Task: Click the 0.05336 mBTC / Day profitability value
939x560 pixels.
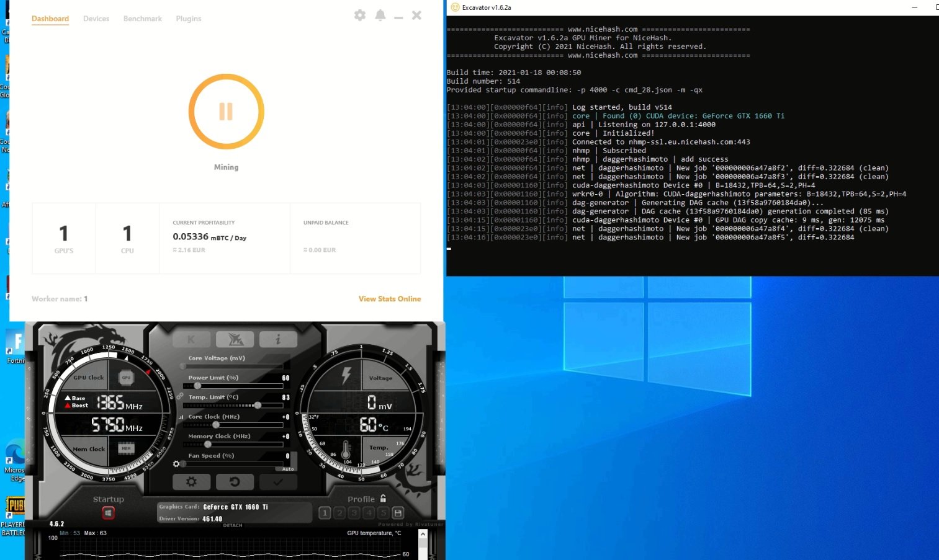Action: [x=209, y=237]
